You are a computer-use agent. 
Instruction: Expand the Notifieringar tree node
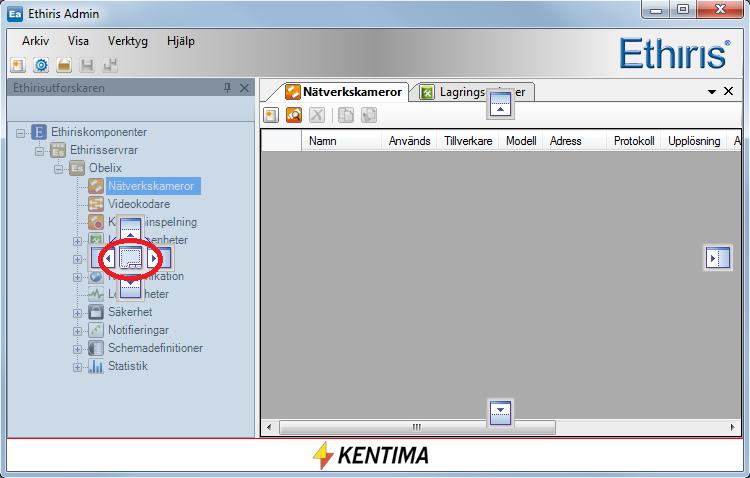[77, 331]
